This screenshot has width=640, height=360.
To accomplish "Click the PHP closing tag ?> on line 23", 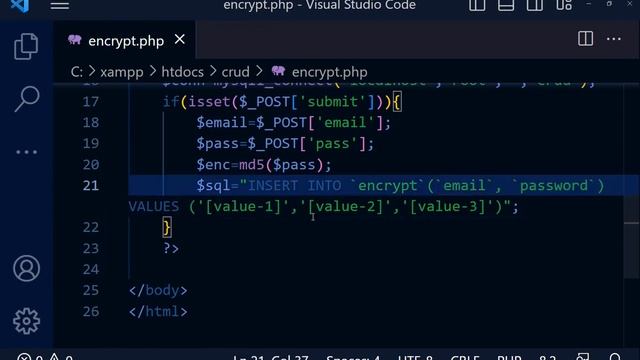I will point(171,249).
